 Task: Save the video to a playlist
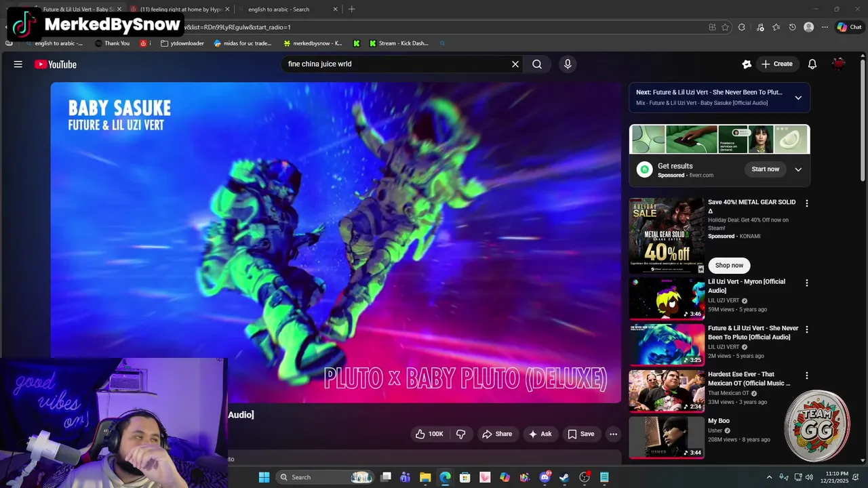click(580, 434)
